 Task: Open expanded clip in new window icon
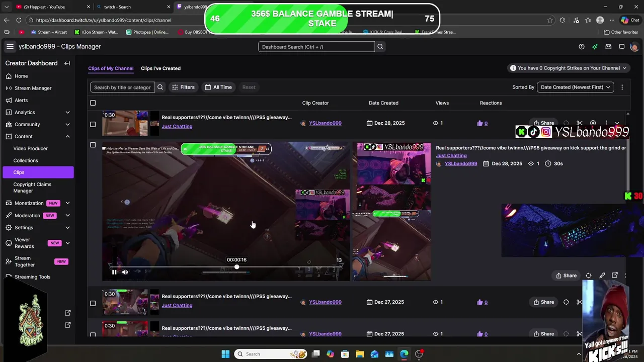click(x=615, y=276)
